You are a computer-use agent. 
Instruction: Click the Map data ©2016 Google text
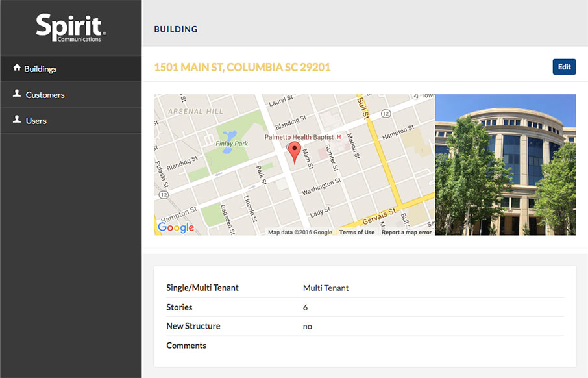tap(300, 233)
